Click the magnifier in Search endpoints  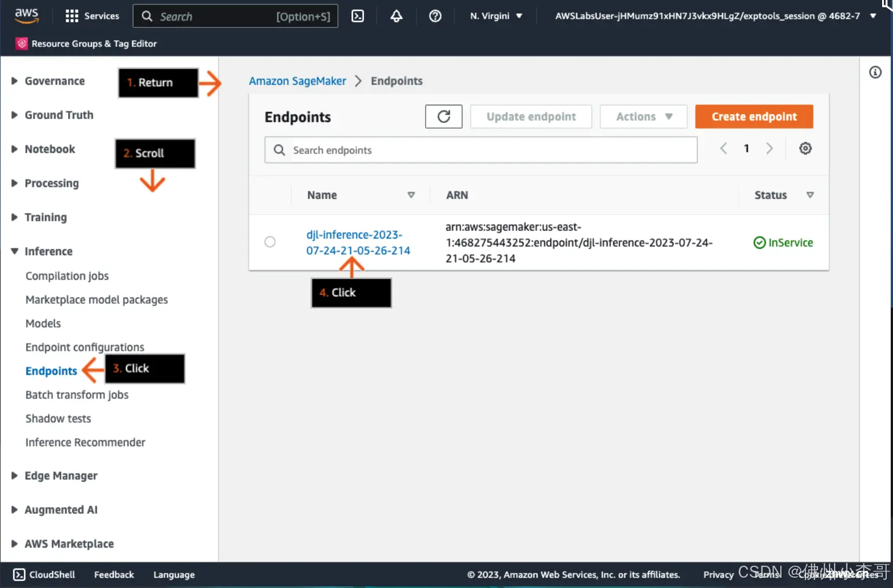click(279, 150)
